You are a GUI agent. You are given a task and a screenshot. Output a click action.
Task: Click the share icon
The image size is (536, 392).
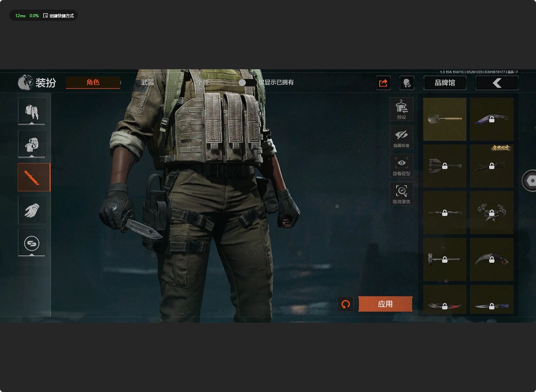pos(383,83)
